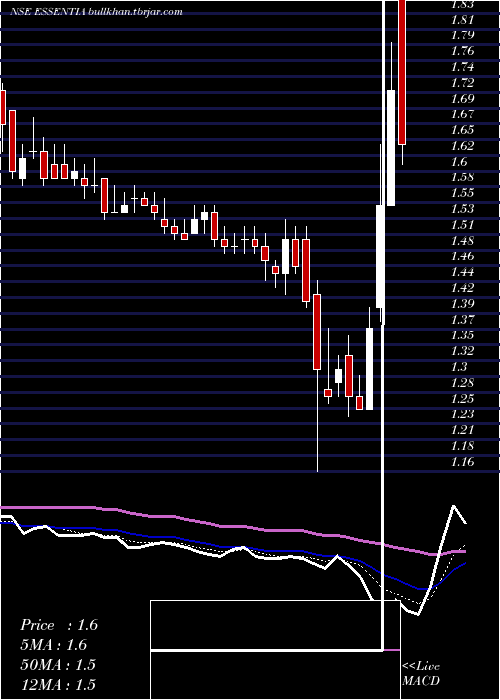
Task: Click the 1.58 price axis label
Action: click(462, 177)
